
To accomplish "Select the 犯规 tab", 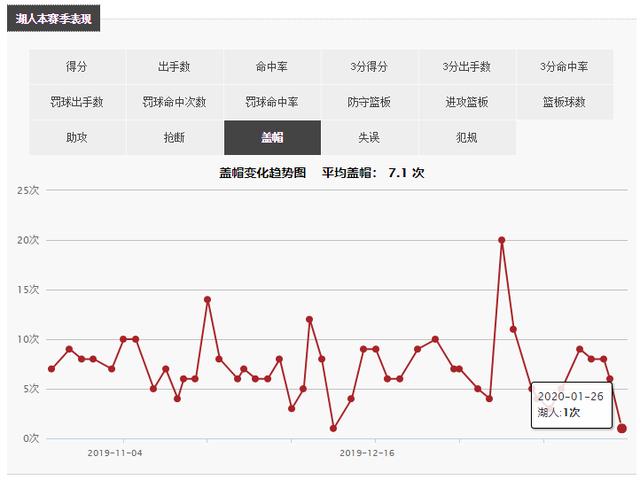I will 467,138.
